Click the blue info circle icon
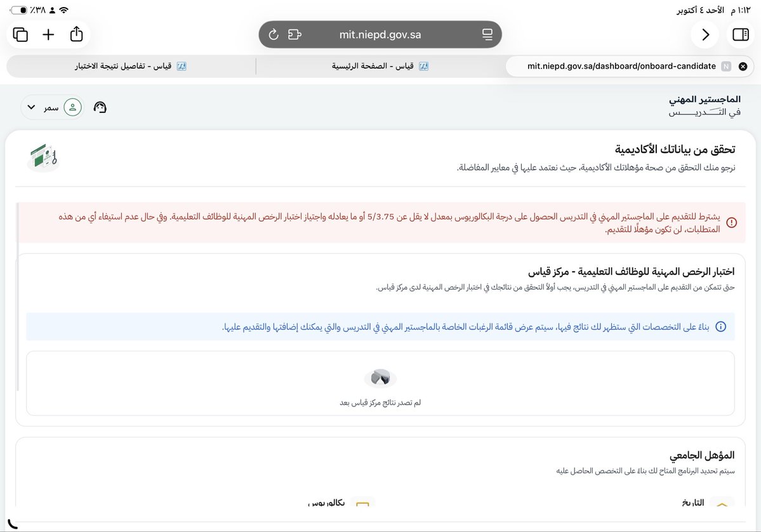Viewport: 761px width, 532px height. 721,327
